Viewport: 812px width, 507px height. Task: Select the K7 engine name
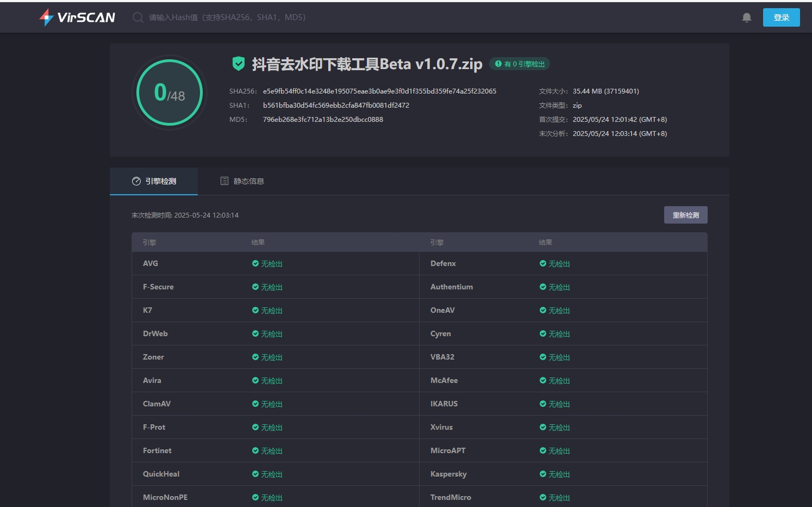[147, 310]
